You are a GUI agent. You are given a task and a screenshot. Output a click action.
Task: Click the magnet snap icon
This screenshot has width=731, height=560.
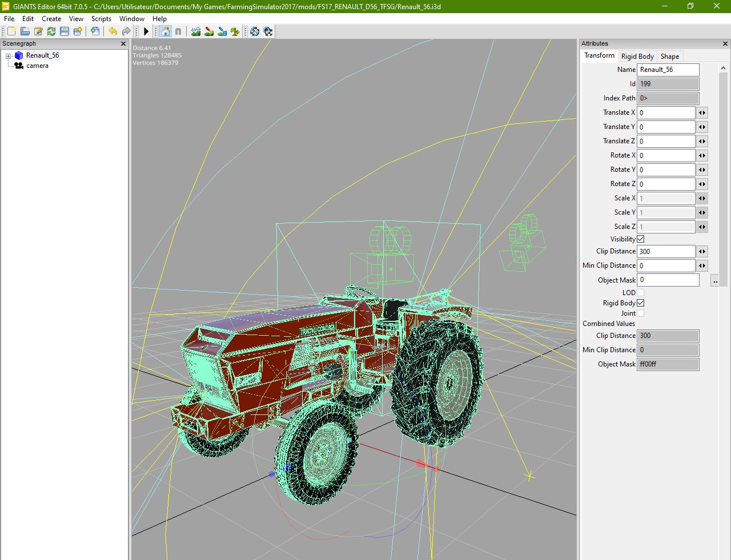coord(178,31)
